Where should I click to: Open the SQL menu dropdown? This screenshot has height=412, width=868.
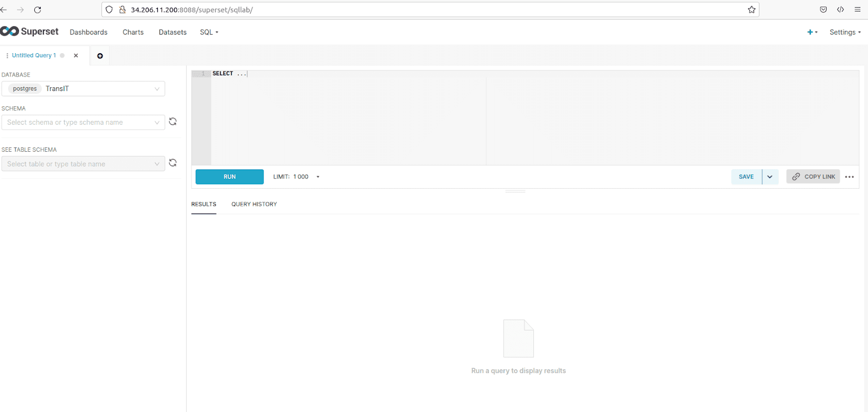(x=209, y=32)
